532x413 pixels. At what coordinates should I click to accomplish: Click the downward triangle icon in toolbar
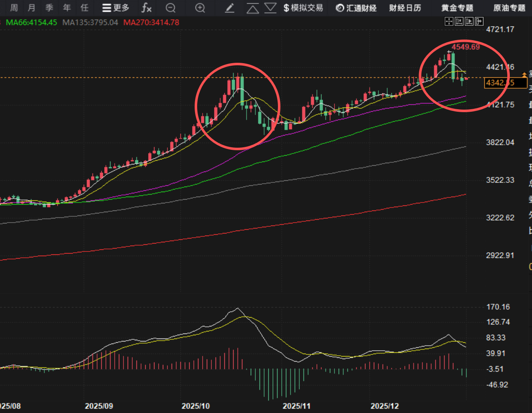tap(270, 8)
